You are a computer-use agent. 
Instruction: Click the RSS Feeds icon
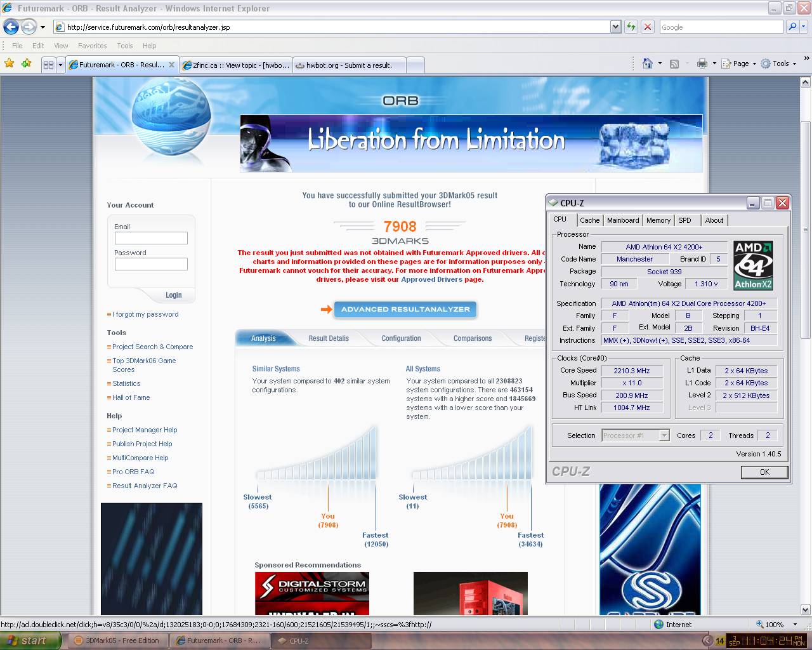tap(674, 63)
